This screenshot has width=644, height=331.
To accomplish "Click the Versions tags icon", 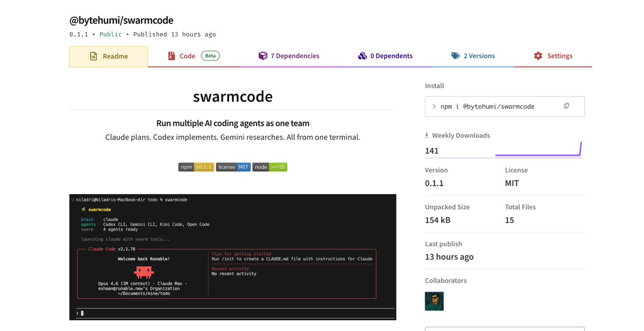I will (456, 56).
